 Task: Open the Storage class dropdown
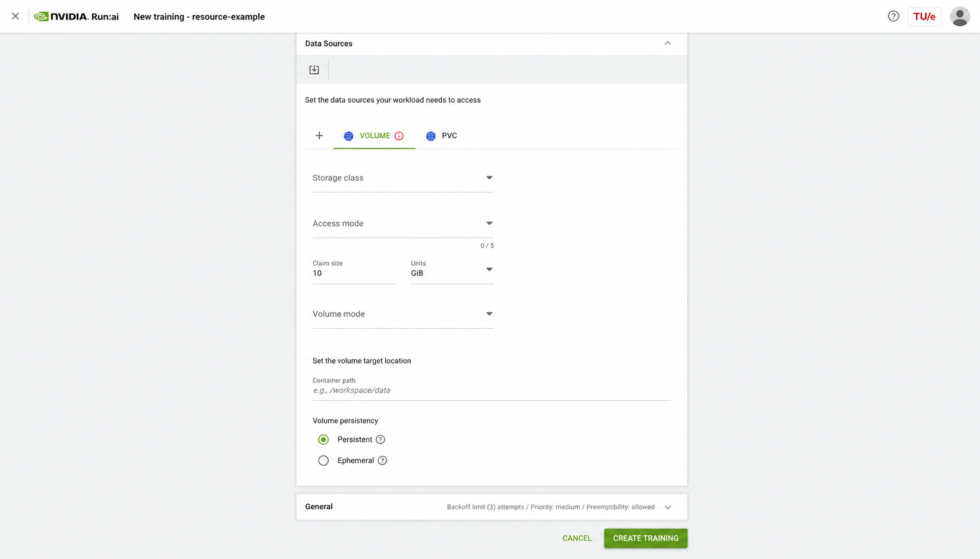tap(403, 178)
